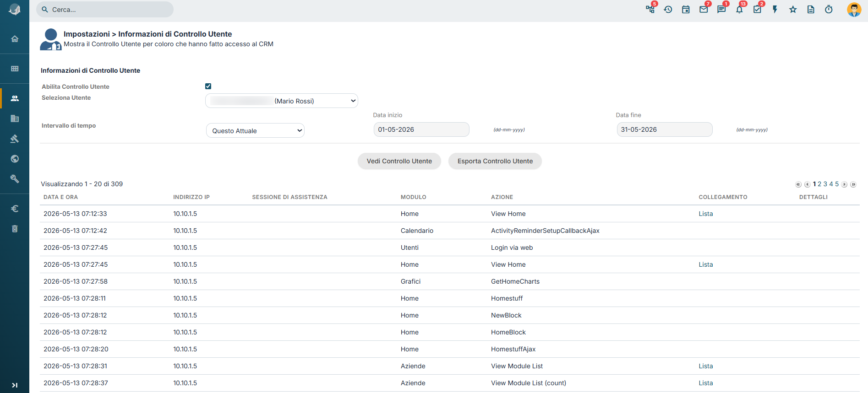Viewport: 868px width, 393px height.
Task: Click Esporta Controllo Utente button
Action: [495, 161]
